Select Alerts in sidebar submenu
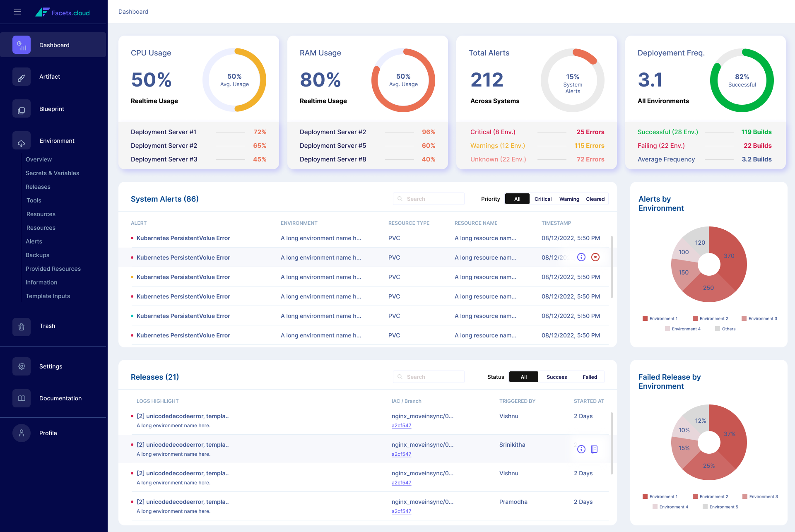The width and height of the screenshot is (795, 532). tap(34, 241)
